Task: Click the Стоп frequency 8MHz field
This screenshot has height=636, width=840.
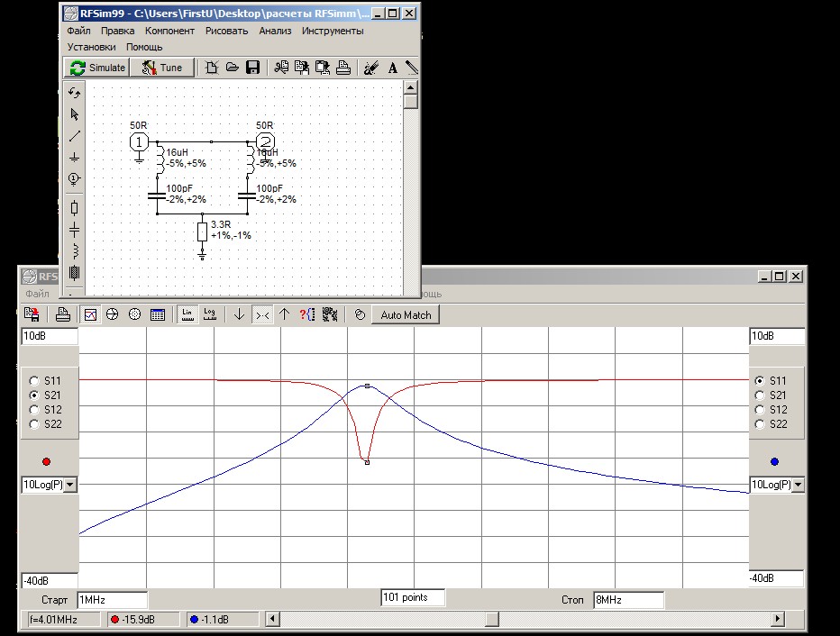Action: pos(628,600)
